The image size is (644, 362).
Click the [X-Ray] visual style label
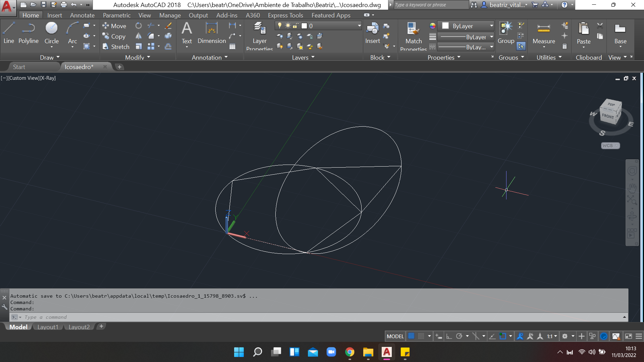pyautogui.click(x=48, y=78)
